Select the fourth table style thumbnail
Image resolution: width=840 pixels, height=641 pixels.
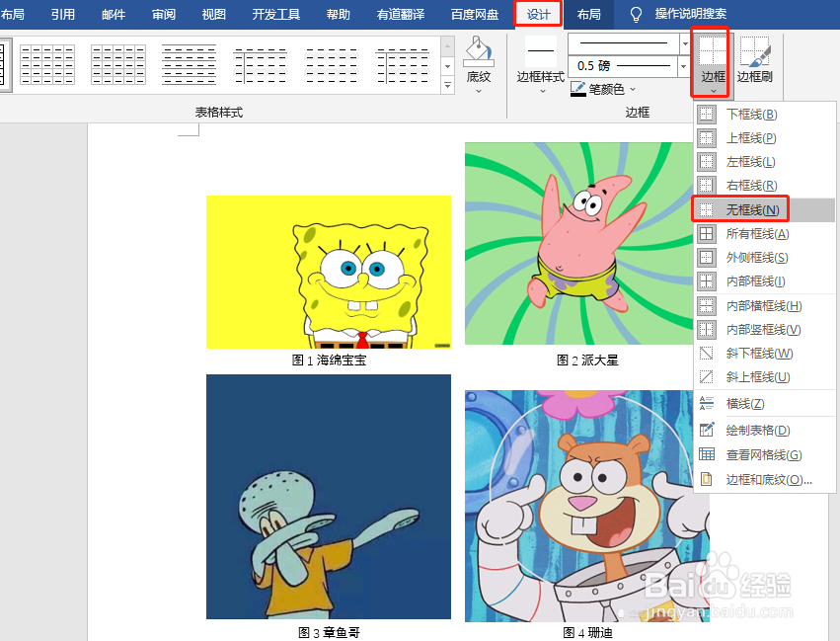point(261,65)
